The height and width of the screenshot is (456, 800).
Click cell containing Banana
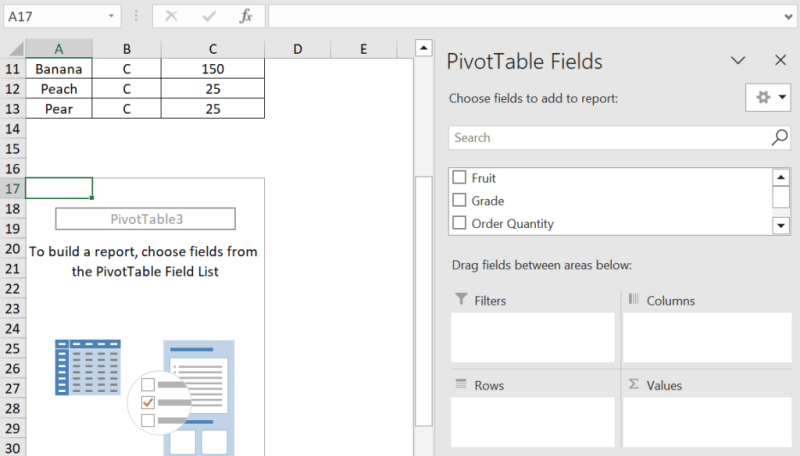59,69
